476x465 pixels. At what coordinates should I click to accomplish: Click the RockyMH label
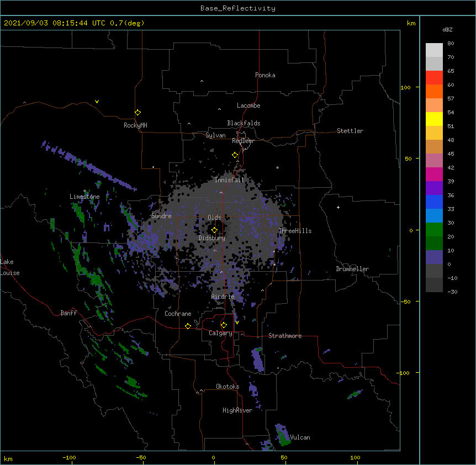(135, 125)
